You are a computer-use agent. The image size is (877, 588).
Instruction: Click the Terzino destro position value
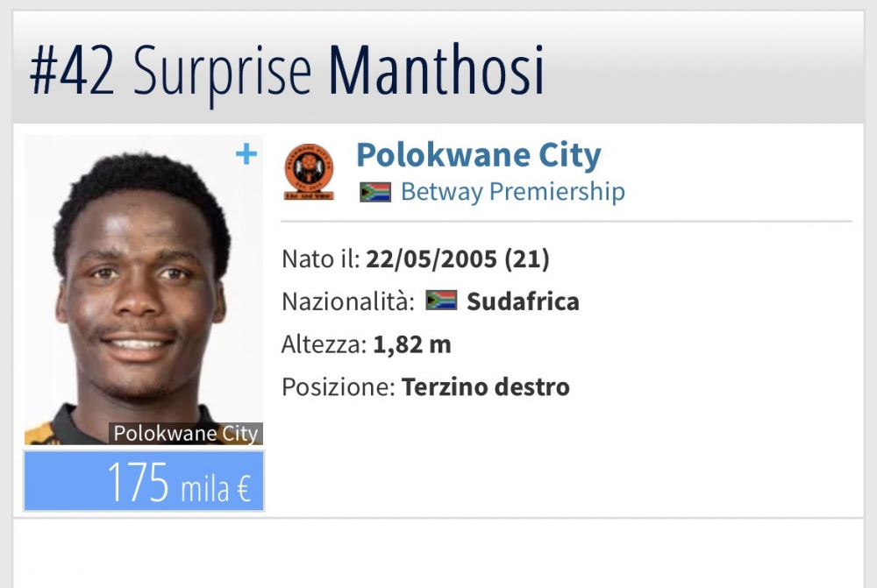pos(486,386)
